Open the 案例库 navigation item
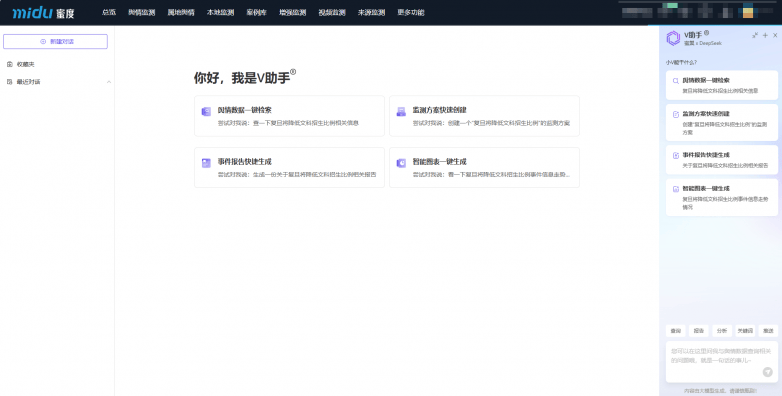Image resolution: width=782 pixels, height=396 pixels. point(256,12)
